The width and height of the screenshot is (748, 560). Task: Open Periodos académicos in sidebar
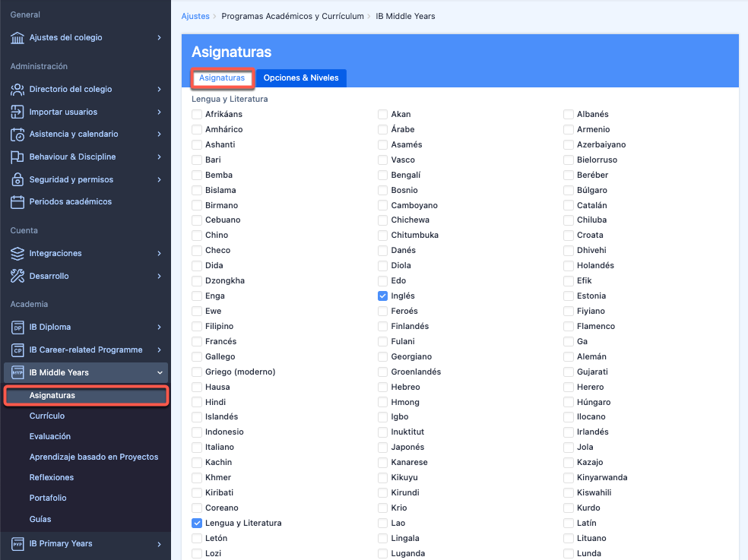click(x=71, y=202)
